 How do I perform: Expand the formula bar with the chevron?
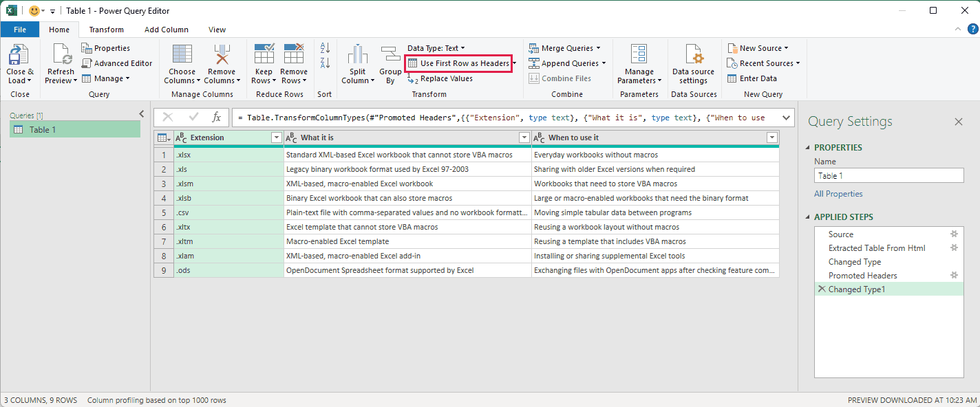787,118
